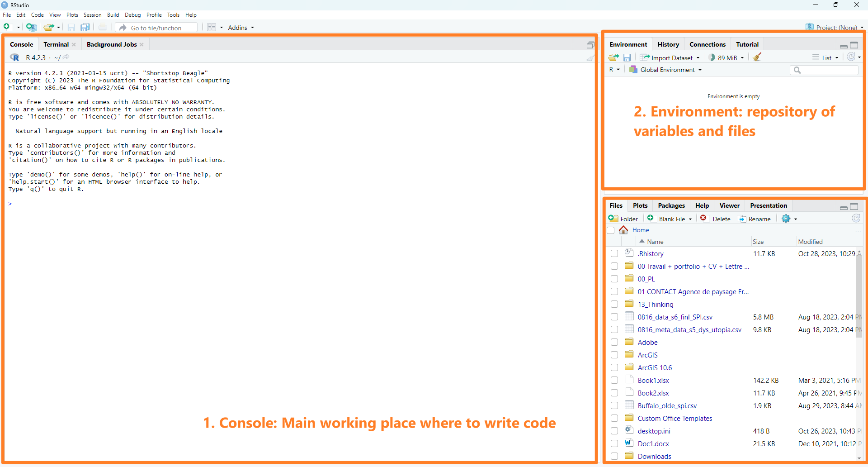This screenshot has height=467, width=868.
Task: Open the List view dropdown
Action: (826, 57)
